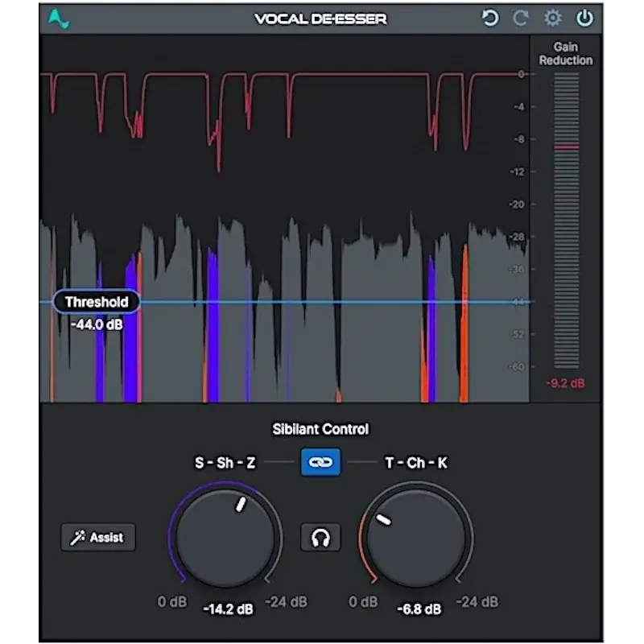Click the -9.2 dB gain reduction readout
Image resolution: width=644 pixels, height=644 pixels.
(x=566, y=383)
